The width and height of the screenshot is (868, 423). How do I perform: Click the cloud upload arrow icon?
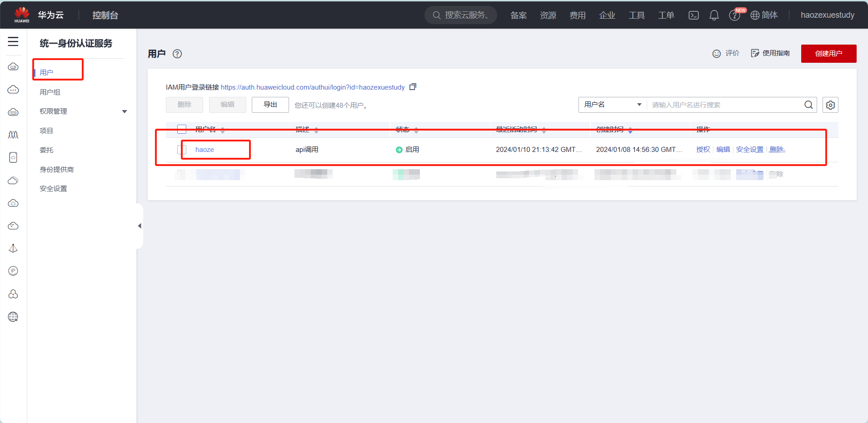(13, 203)
